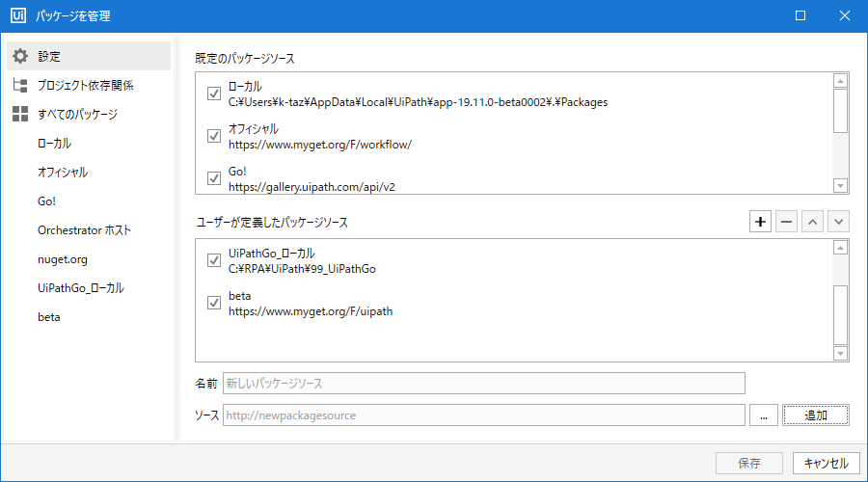Screen dimensions: 868x482
Task: Select ローカル in the left sidebar
Action: point(54,144)
